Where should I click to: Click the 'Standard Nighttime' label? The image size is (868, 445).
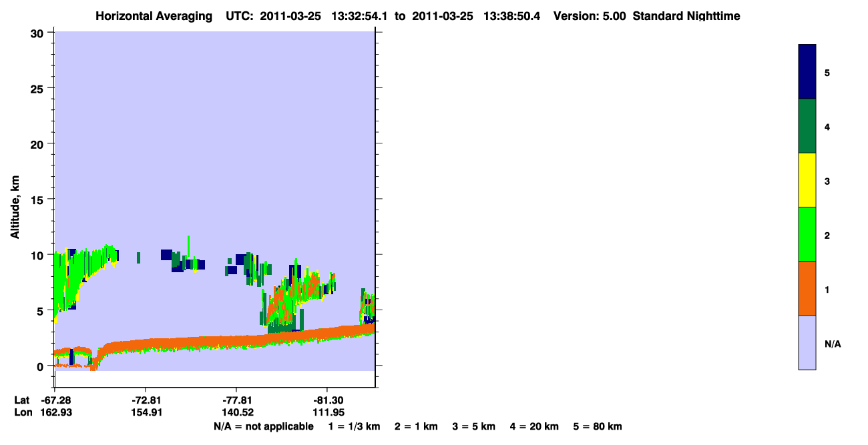(x=686, y=16)
